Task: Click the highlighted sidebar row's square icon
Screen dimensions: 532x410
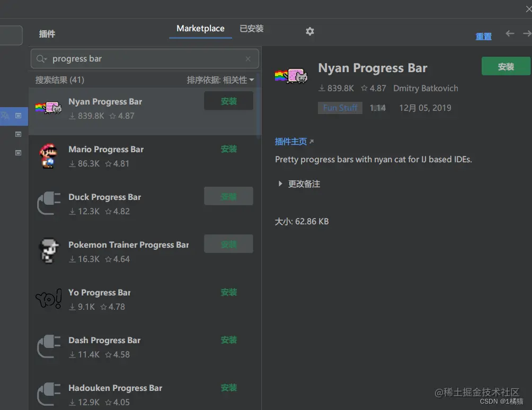Action: (19, 116)
